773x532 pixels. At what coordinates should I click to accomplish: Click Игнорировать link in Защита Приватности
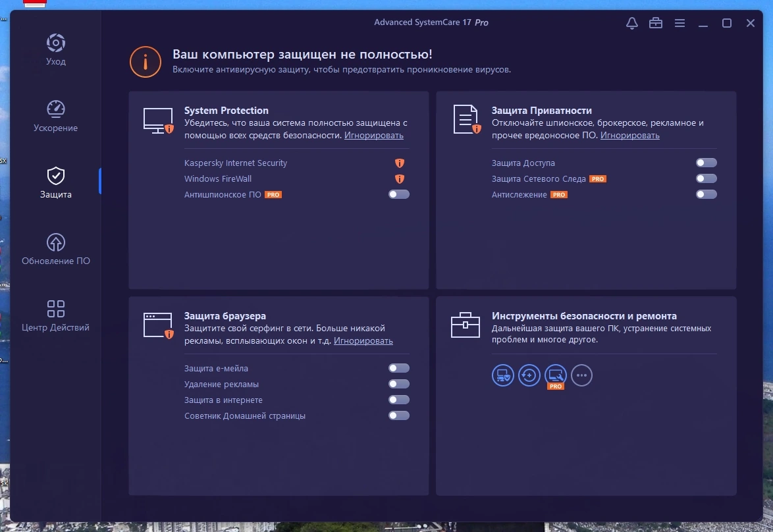pos(629,135)
